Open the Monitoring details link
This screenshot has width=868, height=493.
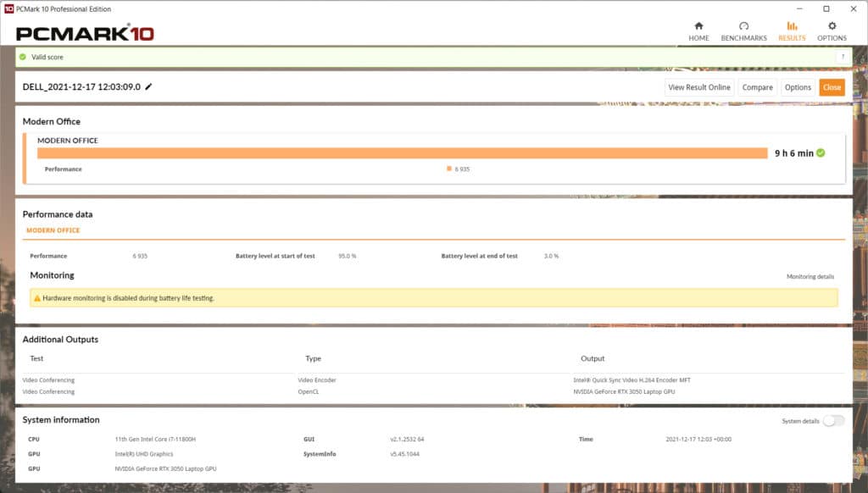click(x=810, y=277)
